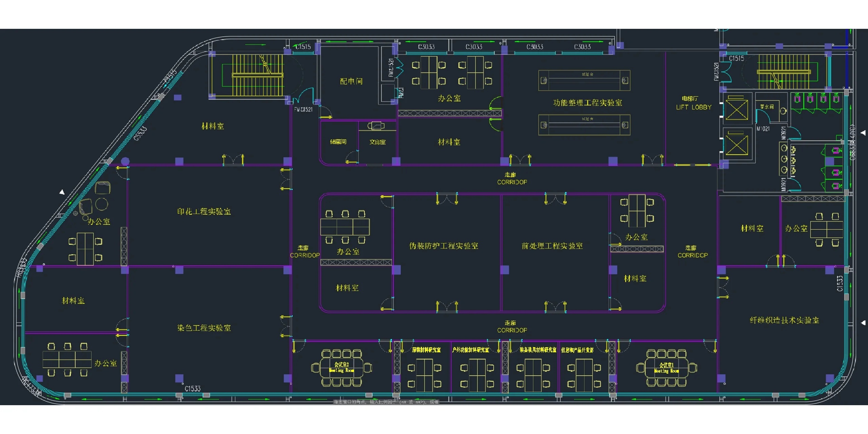Select the 户外功能材料研究室 label

pos(471,350)
